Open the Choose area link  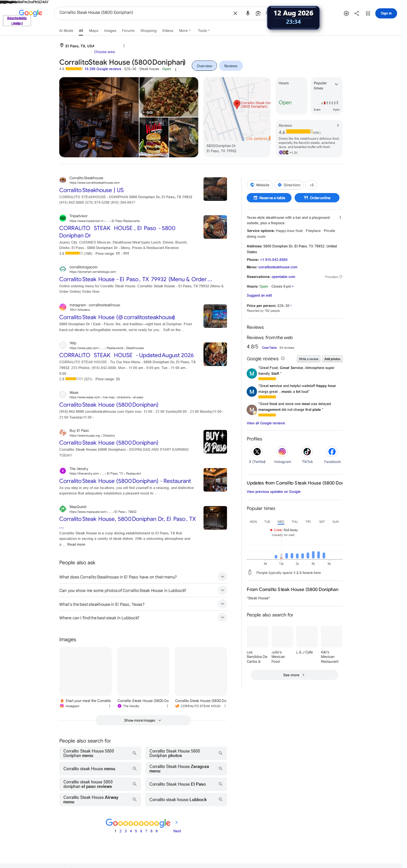(104, 52)
